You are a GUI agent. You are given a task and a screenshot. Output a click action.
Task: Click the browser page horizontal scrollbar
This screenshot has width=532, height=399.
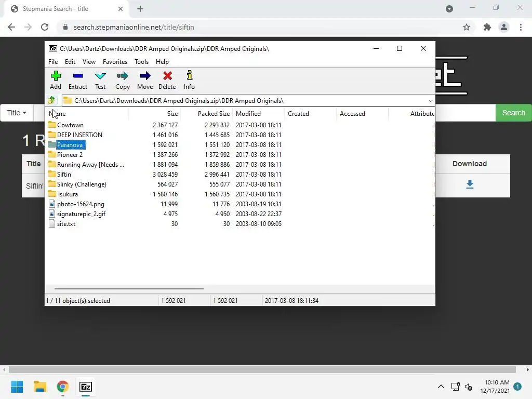262,369
